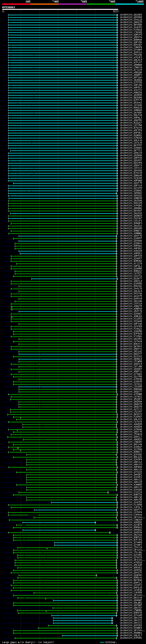The height and width of the screenshot is (644, 146).
Task: Select hit label UniRef100_A9PJD6
Action: [131, 85]
